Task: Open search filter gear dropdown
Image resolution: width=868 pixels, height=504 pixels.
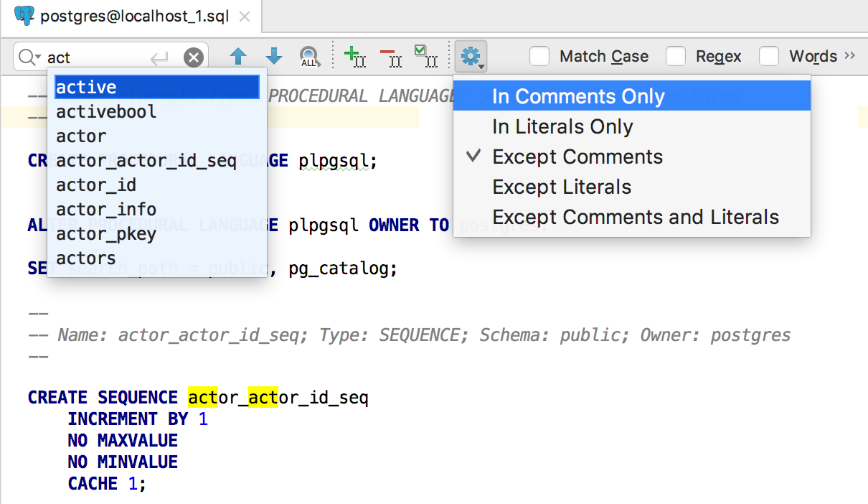Action: tap(471, 56)
